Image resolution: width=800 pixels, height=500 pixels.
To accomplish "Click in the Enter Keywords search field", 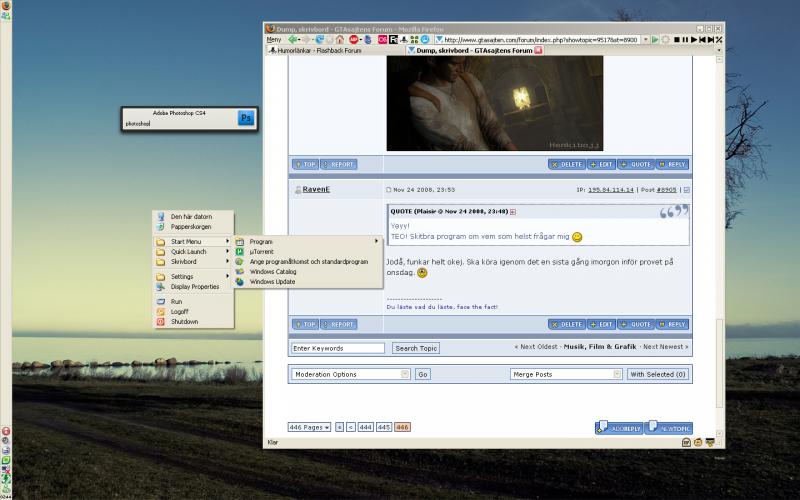I will click(x=337, y=348).
